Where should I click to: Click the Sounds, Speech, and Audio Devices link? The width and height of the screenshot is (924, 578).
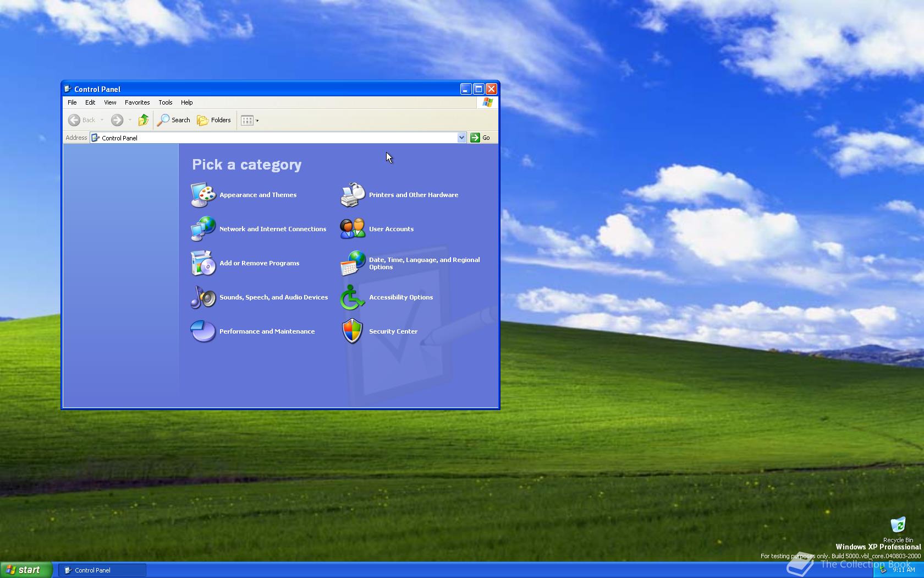[x=273, y=297]
